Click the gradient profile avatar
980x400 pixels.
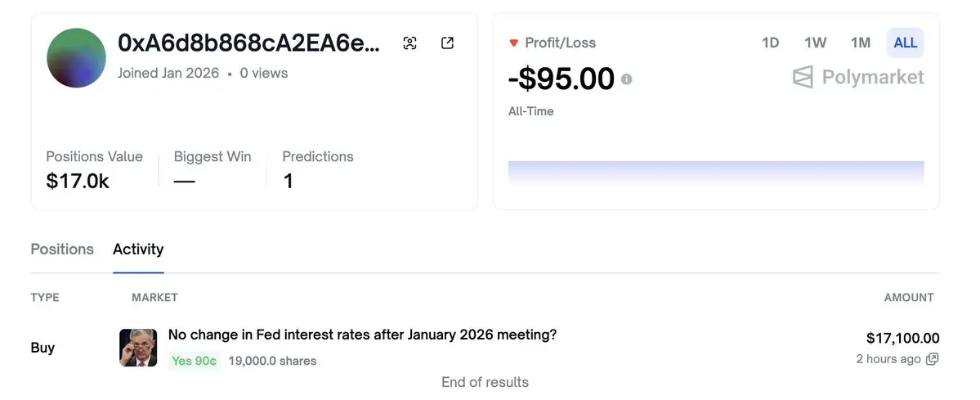[77, 58]
